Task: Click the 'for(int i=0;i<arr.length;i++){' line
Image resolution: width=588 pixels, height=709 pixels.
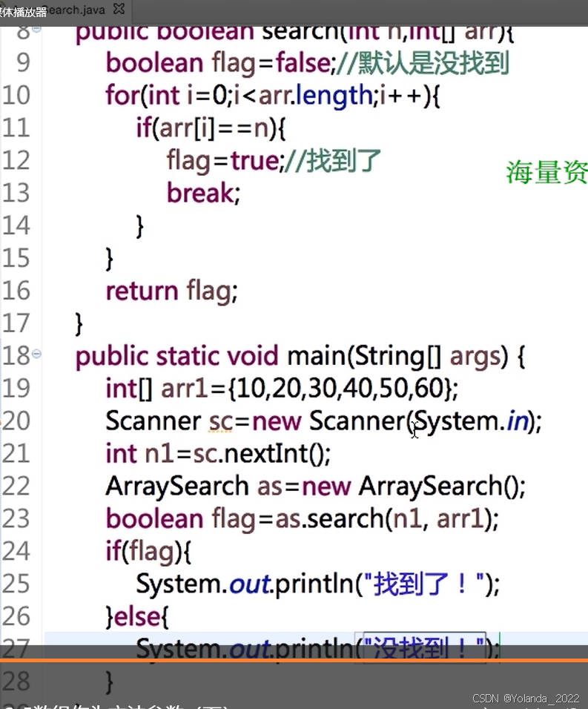Action: pyautogui.click(x=273, y=96)
